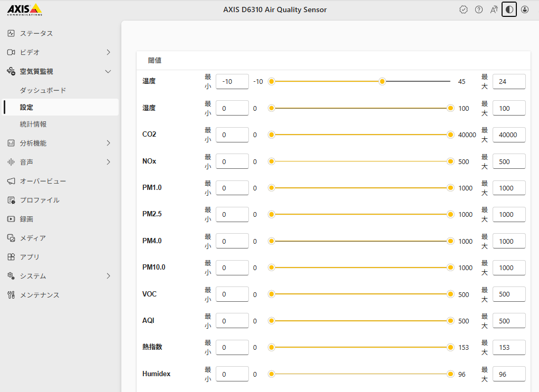Expand the 分析機能 submenu chevron
This screenshot has height=392, width=539.
click(108, 143)
